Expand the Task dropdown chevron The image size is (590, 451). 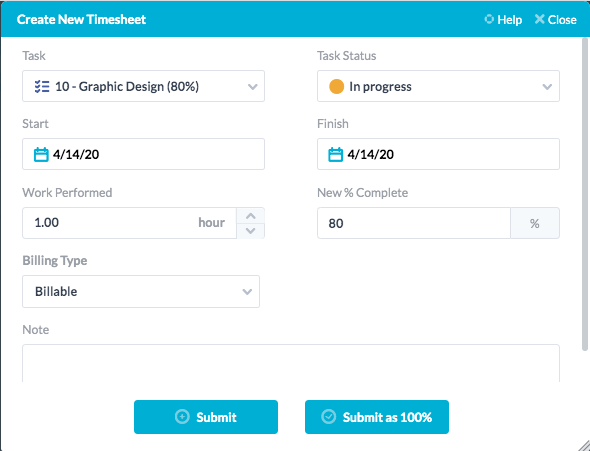coord(252,87)
